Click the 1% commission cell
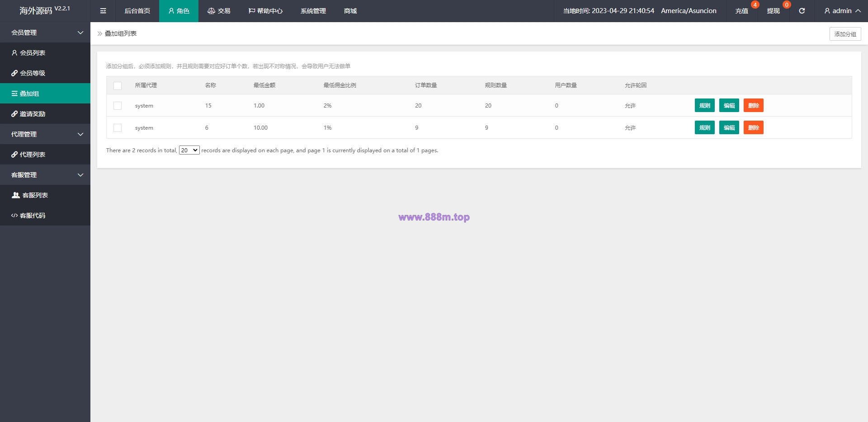868x422 pixels. click(x=327, y=128)
